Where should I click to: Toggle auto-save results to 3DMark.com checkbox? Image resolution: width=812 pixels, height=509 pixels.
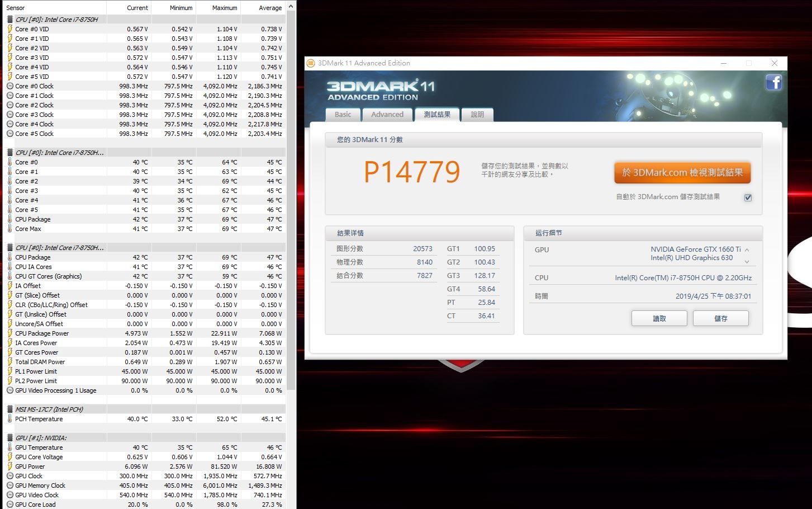tap(748, 197)
